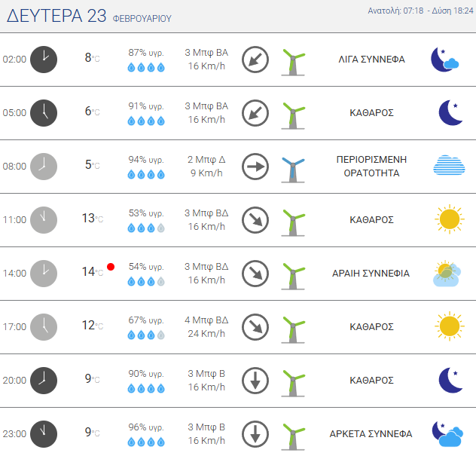Click the clock icon for 02:00
This screenshot has height=459, width=476.
tap(44, 60)
